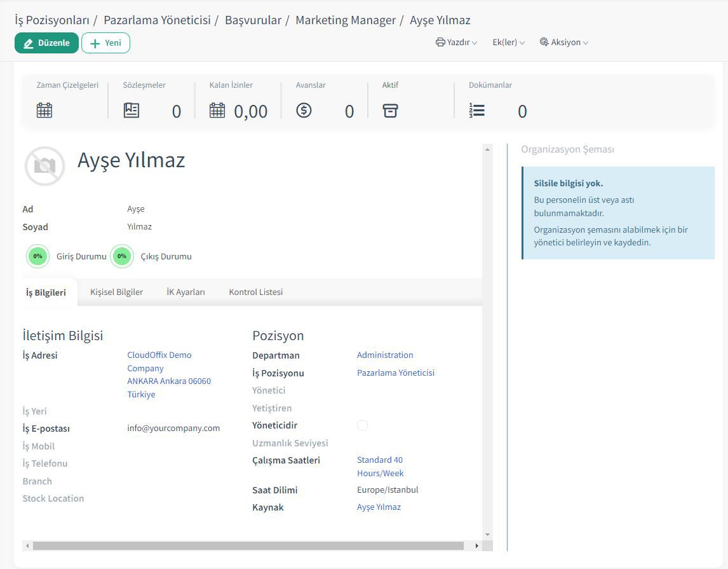Click the Organizasyon Şeması heading
This screenshot has height=569, width=728.
(x=567, y=149)
